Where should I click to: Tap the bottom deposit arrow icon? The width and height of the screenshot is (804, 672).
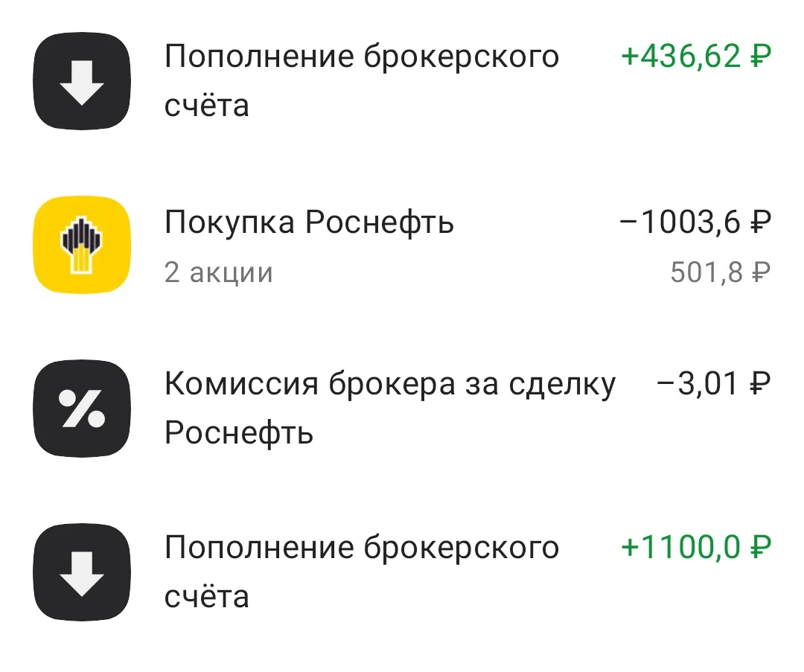tap(82, 572)
